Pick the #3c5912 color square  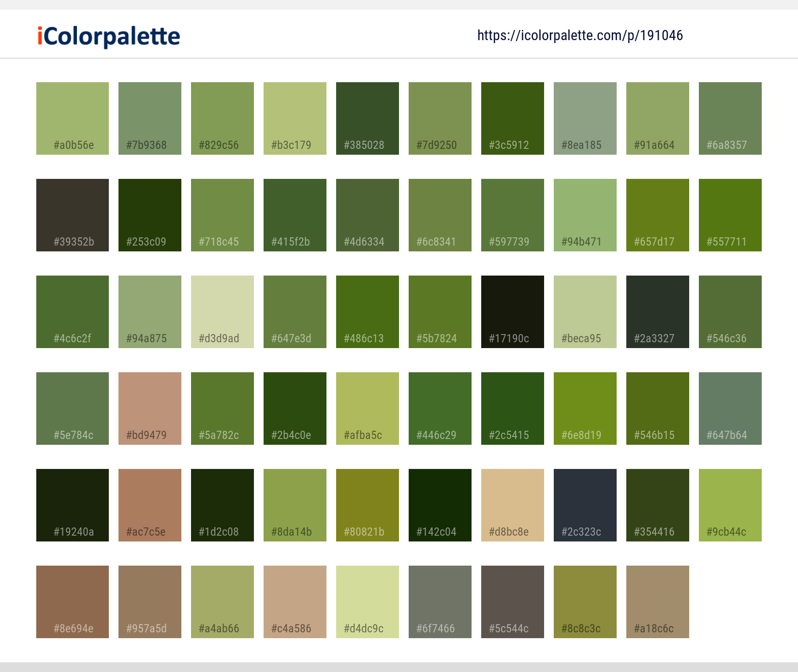pos(513,118)
